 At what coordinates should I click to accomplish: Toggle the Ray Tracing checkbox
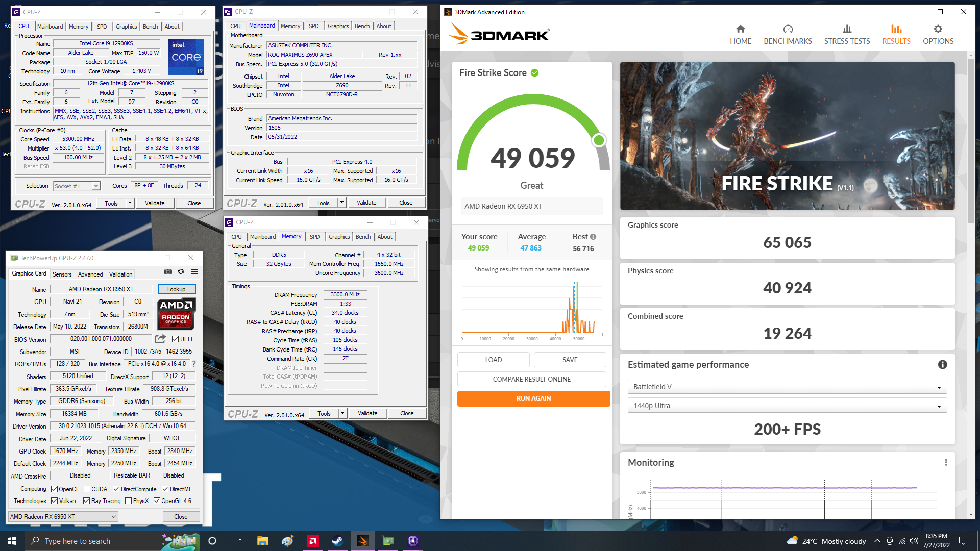click(x=86, y=501)
